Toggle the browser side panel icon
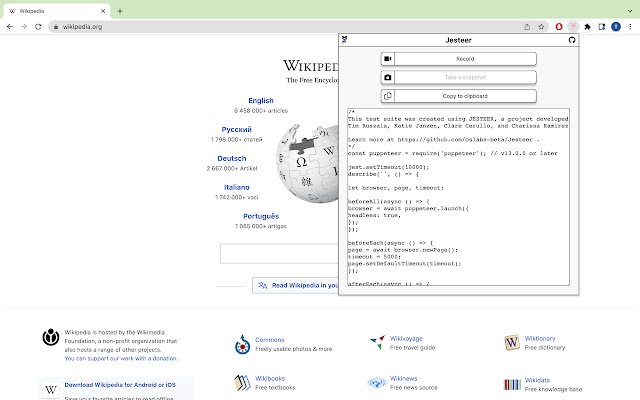 (x=602, y=27)
